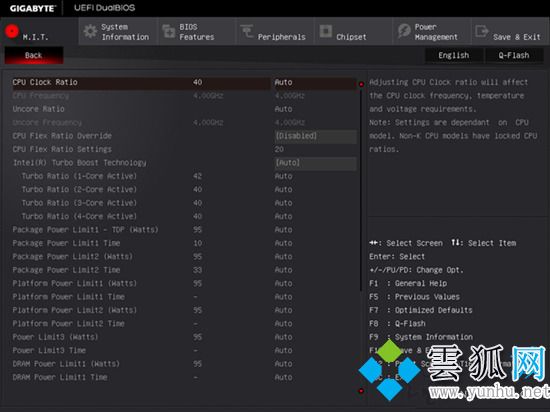Select Turbo Ratio (2-Core Active) Auto value
Image resolution: width=550 pixels, height=412 pixels.
pyautogui.click(x=283, y=190)
